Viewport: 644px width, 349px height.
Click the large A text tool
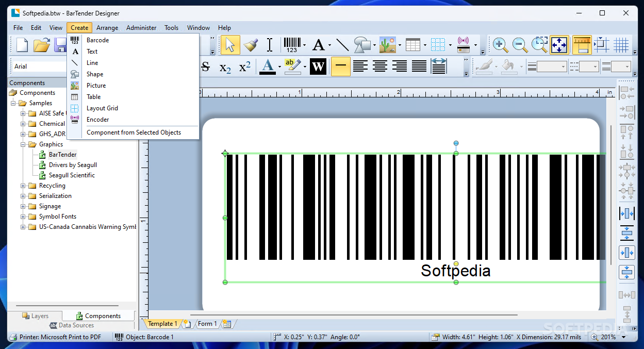pos(319,45)
